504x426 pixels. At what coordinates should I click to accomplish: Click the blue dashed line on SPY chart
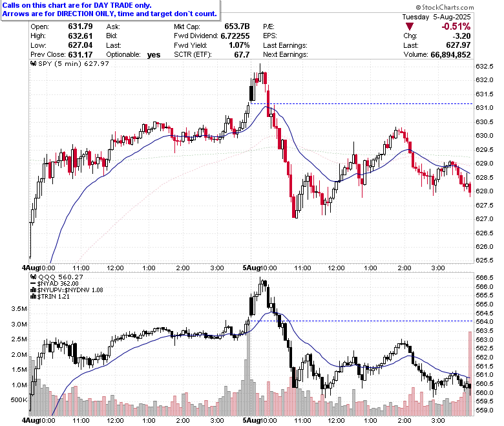point(362,103)
